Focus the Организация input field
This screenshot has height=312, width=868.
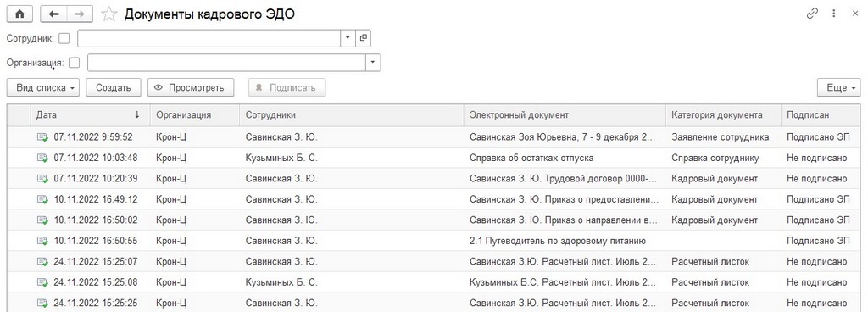[x=226, y=63]
